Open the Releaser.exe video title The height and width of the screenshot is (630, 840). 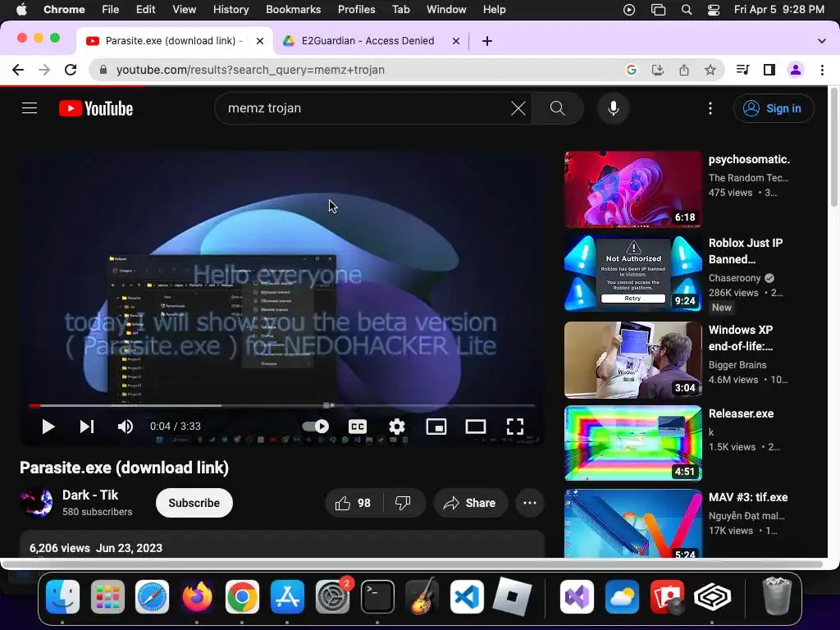[741, 413]
